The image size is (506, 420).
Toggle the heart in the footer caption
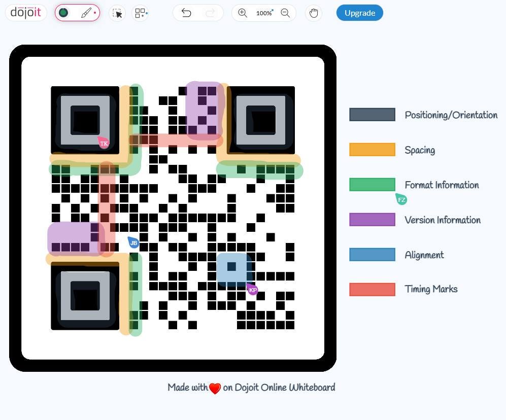[x=214, y=388]
